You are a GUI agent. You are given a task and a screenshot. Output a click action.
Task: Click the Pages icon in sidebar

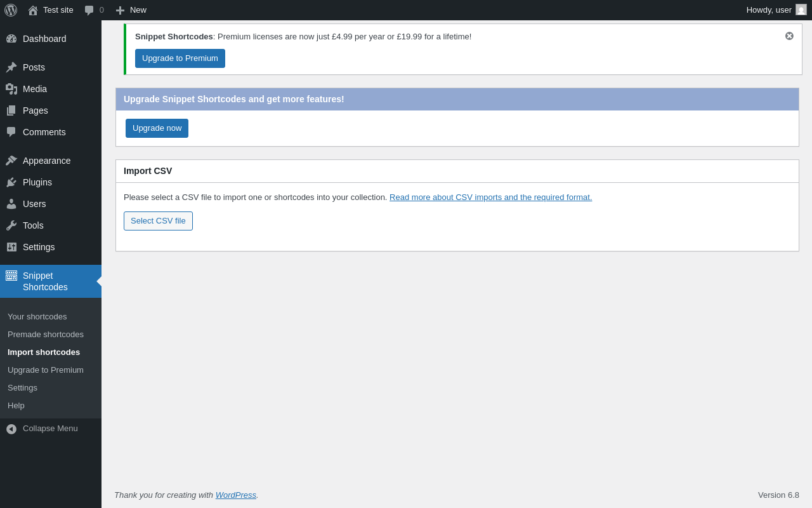[11, 110]
